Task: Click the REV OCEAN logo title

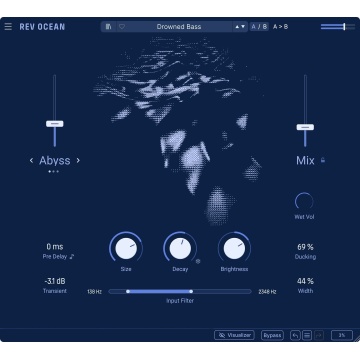Action: [x=42, y=27]
